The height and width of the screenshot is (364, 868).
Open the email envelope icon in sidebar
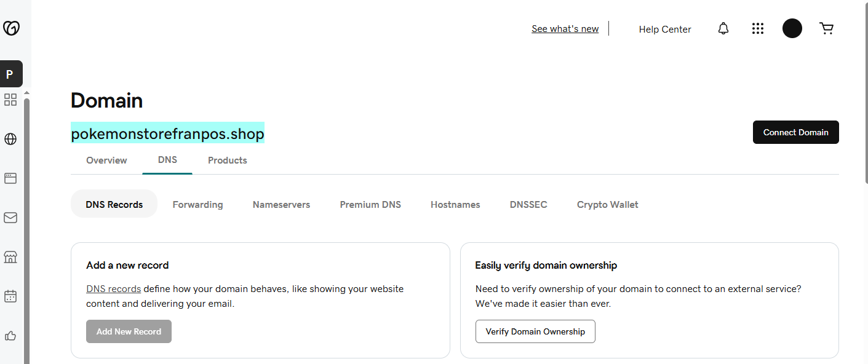(10, 218)
